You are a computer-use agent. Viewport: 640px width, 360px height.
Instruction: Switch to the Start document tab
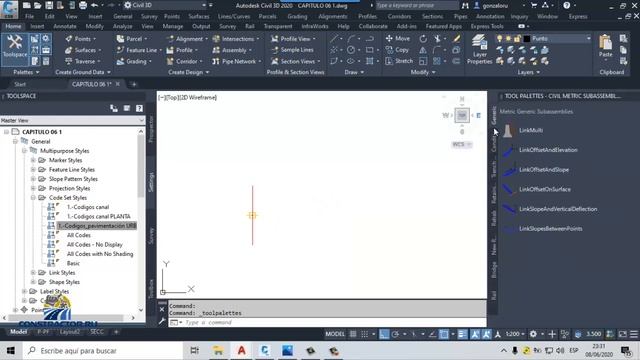coord(20,84)
